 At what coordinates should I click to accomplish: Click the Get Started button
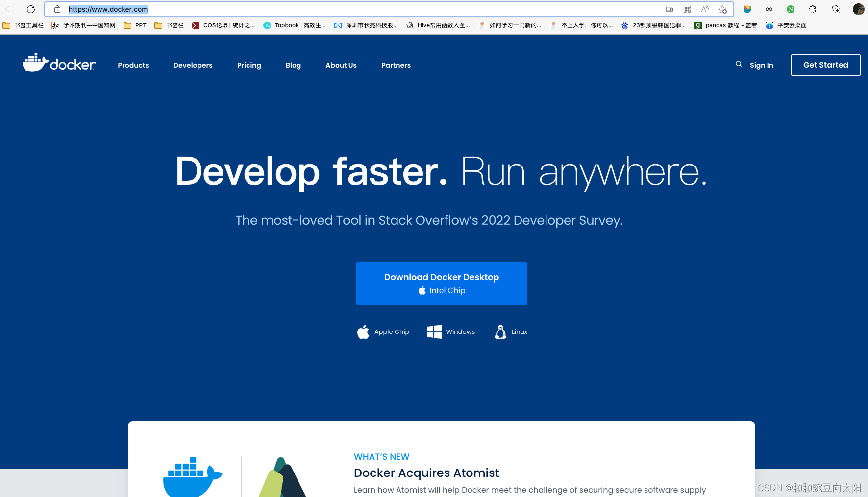(826, 65)
